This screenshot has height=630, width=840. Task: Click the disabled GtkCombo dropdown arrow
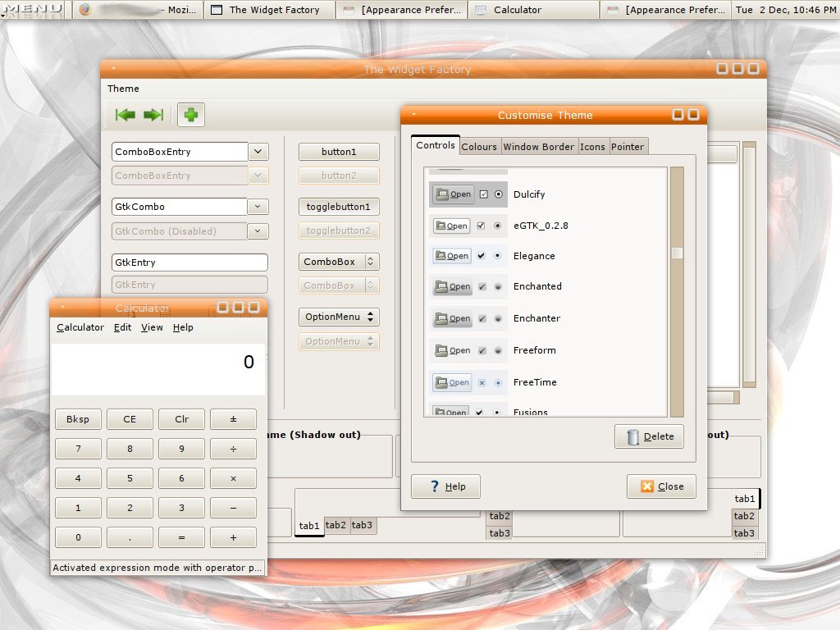258,231
